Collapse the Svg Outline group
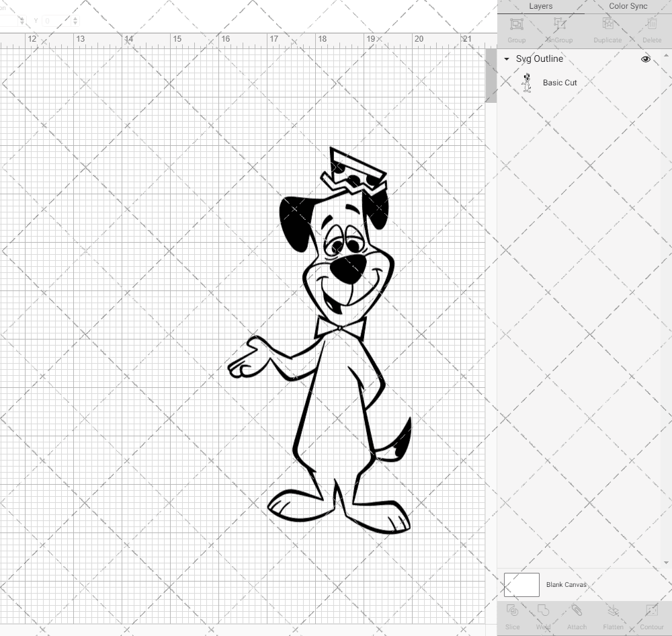Screen dimensions: 672x636 pos(506,58)
